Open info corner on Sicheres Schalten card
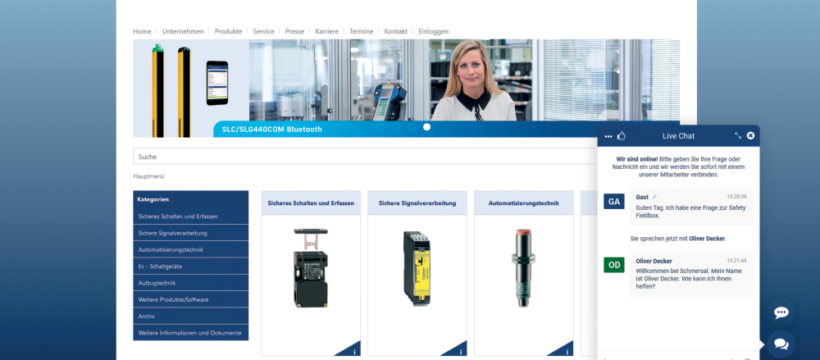820x360 pixels. click(x=351, y=350)
